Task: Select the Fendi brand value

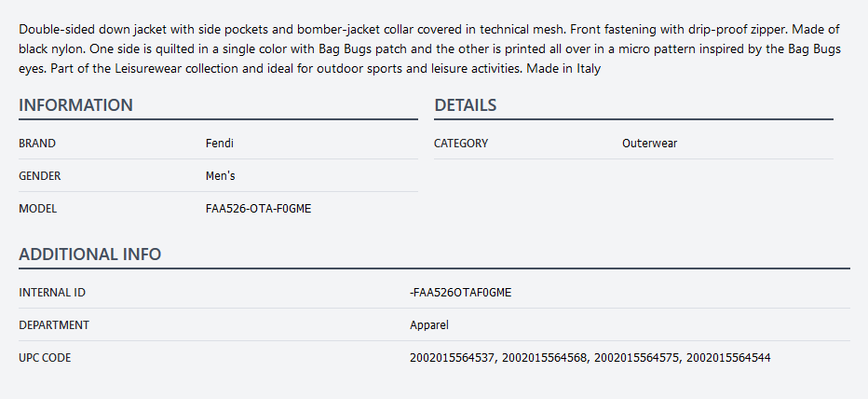Action: (x=219, y=144)
